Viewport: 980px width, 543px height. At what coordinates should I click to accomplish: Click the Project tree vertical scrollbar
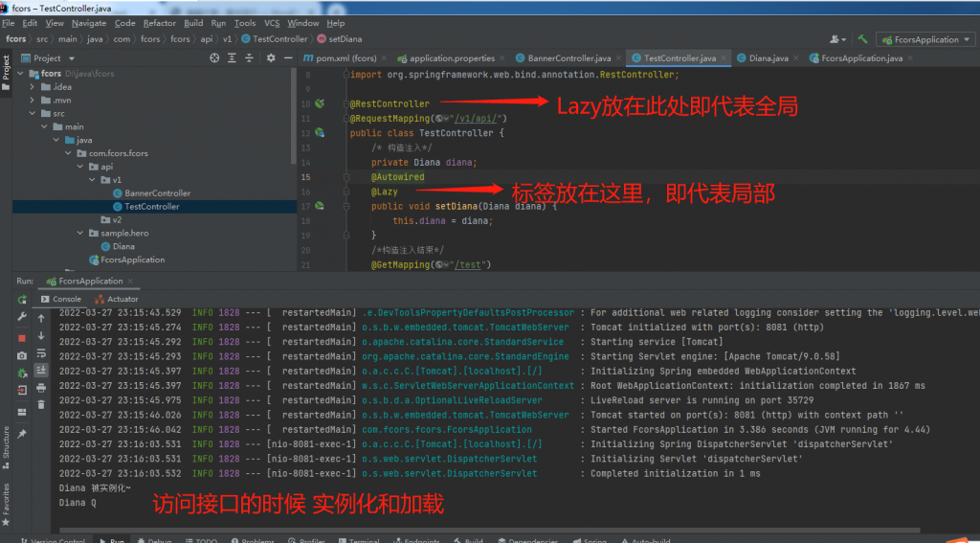(x=295, y=116)
